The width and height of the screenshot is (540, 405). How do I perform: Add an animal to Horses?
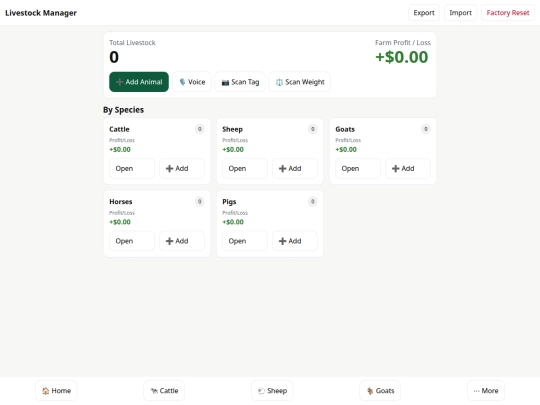point(182,241)
